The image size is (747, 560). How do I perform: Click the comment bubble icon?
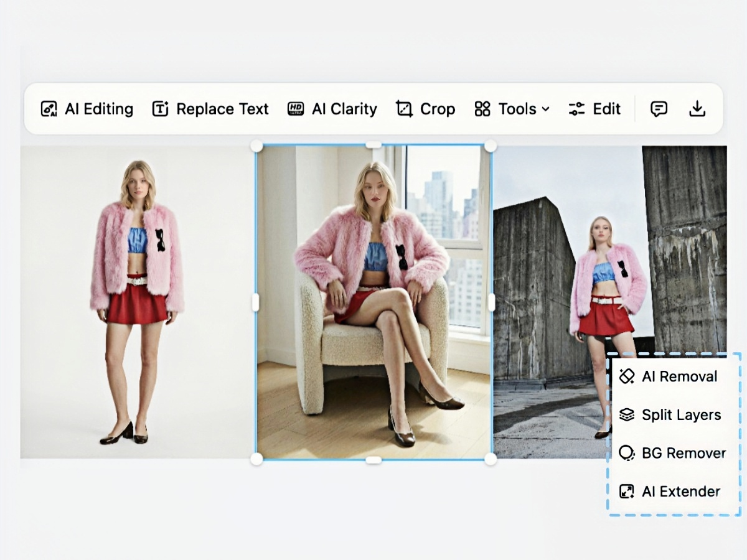pyautogui.click(x=658, y=109)
